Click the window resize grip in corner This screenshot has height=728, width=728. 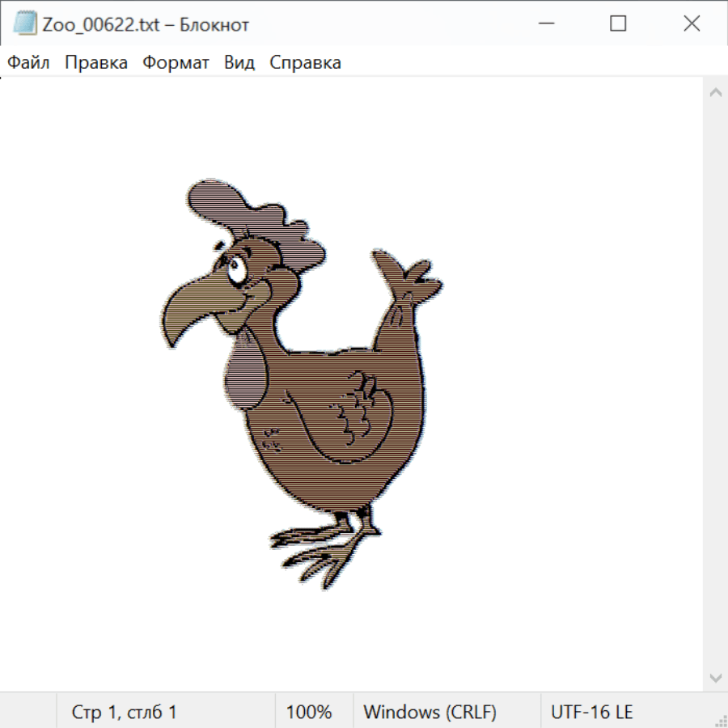(722, 722)
